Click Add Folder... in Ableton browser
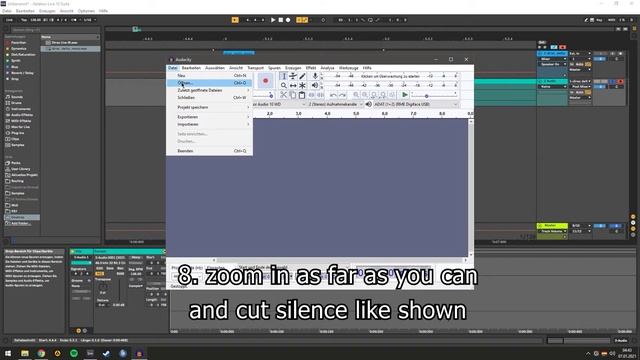This screenshot has width=640, height=360. [x=20, y=223]
